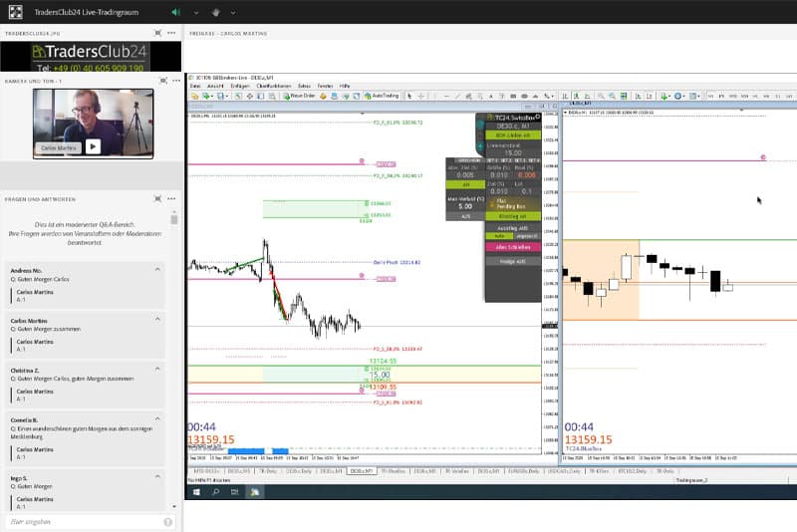Open the Ansicht menu in MetaTrader
Screen dimensions: 797x532
215,87
